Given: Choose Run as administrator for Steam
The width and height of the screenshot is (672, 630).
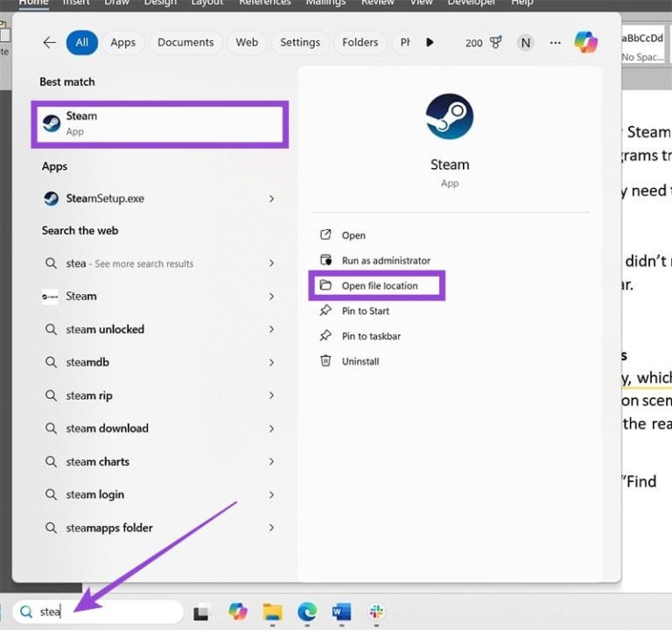Looking at the screenshot, I should pos(385,261).
